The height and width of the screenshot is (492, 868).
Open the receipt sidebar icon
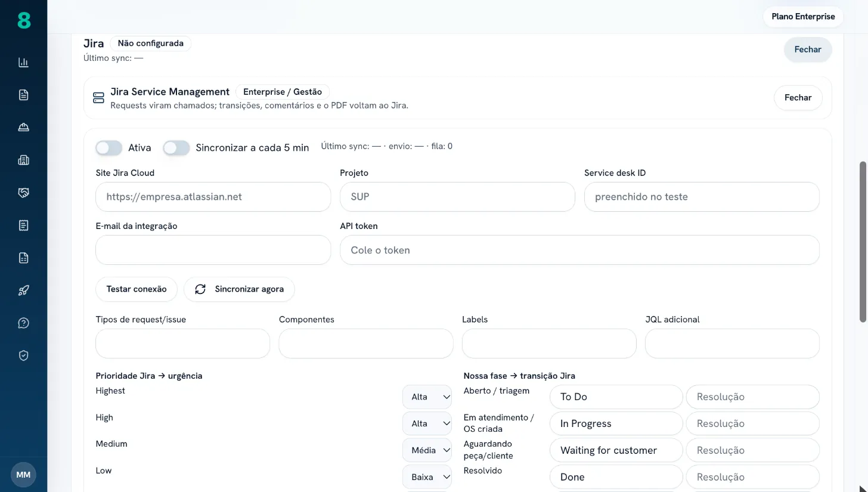pos(23,225)
